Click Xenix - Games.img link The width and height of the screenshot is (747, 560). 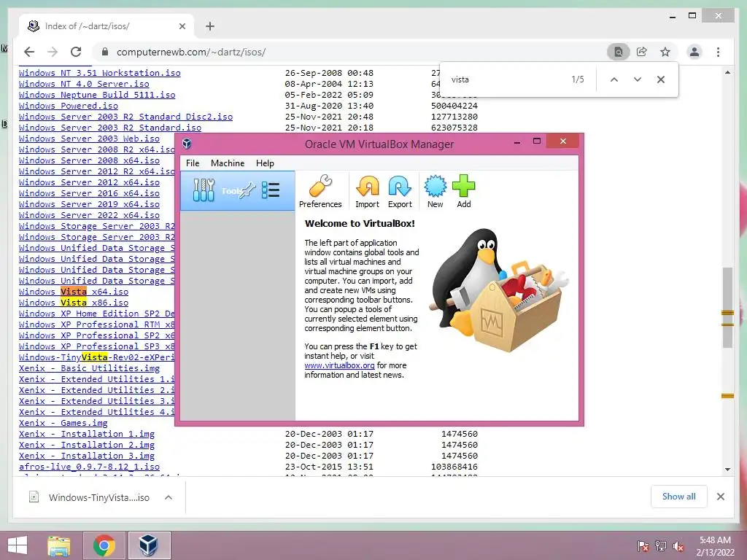click(x=63, y=423)
